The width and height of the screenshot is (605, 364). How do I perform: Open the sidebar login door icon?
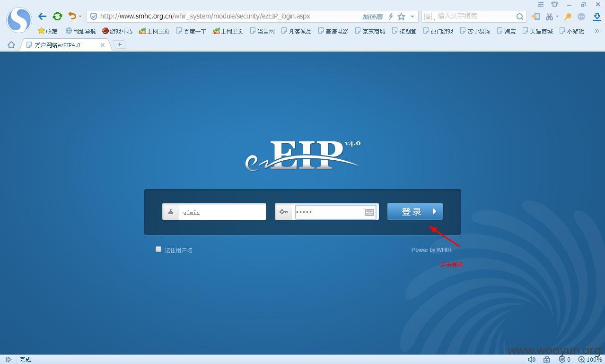[x=535, y=17]
